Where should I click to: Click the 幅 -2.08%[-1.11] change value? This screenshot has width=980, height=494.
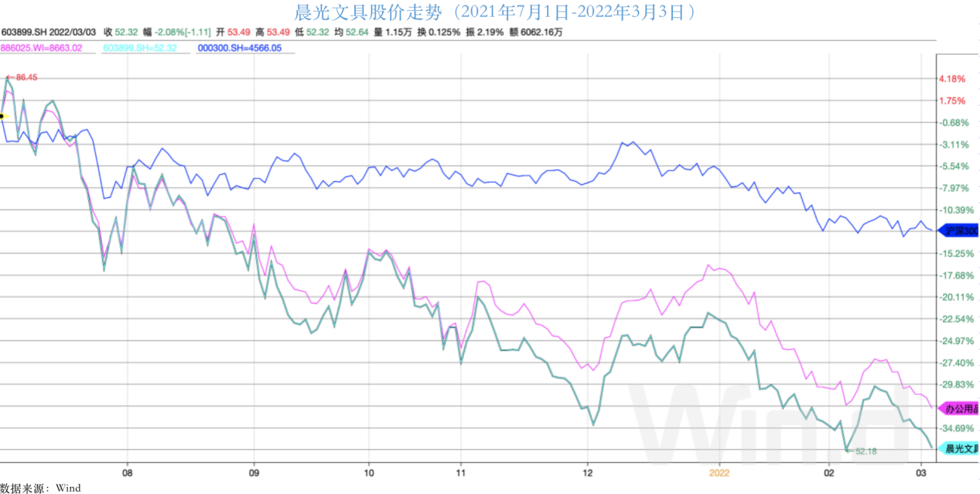[x=183, y=32]
